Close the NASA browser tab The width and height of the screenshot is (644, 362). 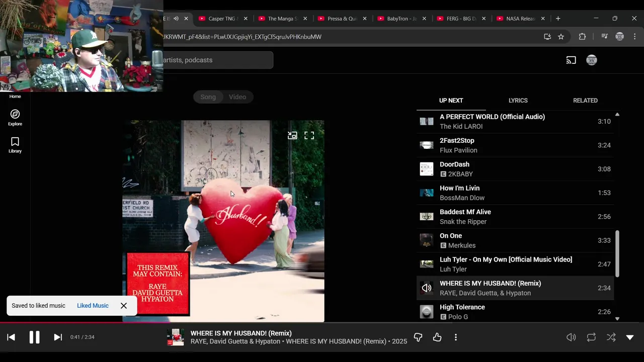point(543,19)
